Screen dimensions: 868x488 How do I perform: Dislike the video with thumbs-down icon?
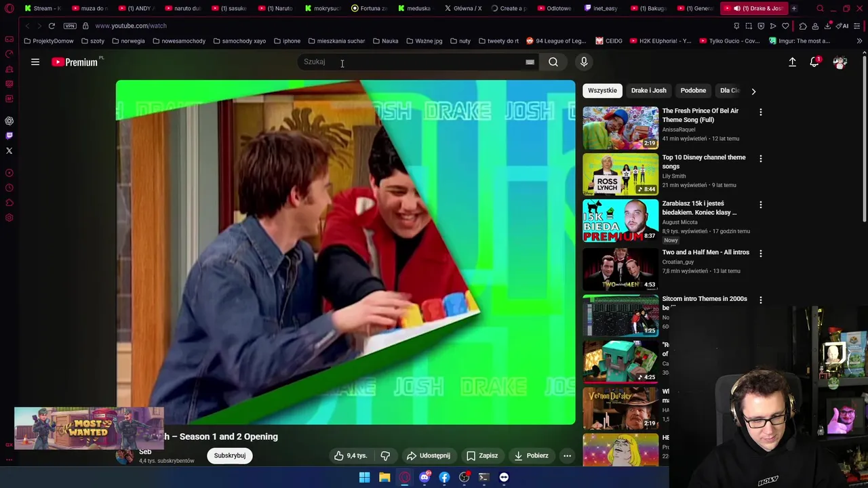point(385,455)
